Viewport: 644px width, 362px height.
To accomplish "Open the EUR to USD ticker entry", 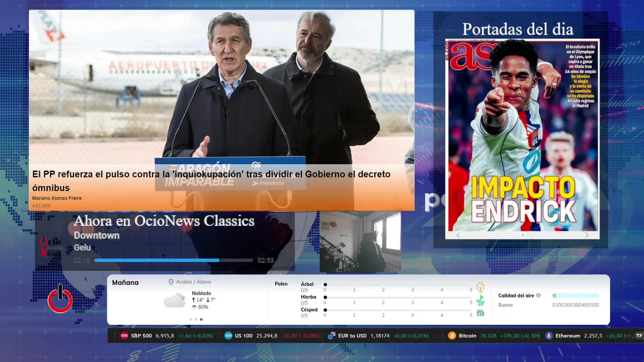I will point(378,336).
